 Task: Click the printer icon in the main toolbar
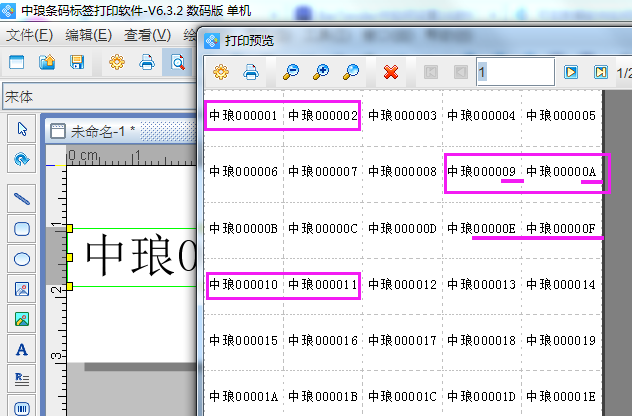point(147,62)
